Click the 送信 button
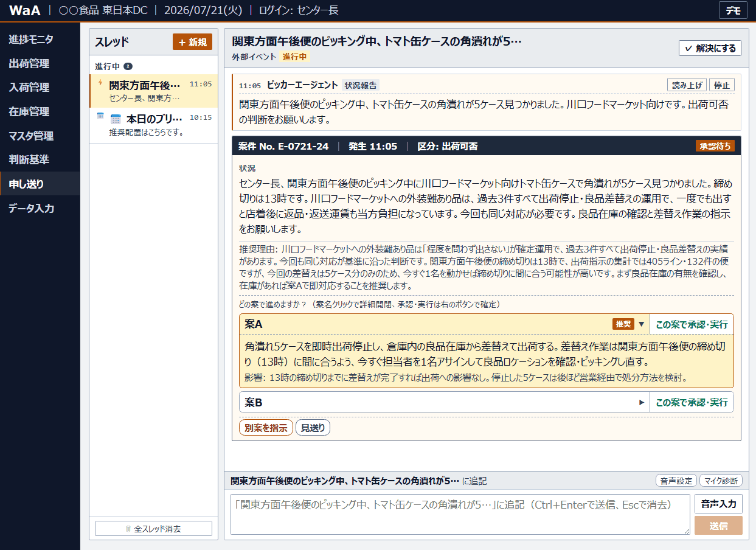This screenshot has width=756, height=550. pos(718,526)
